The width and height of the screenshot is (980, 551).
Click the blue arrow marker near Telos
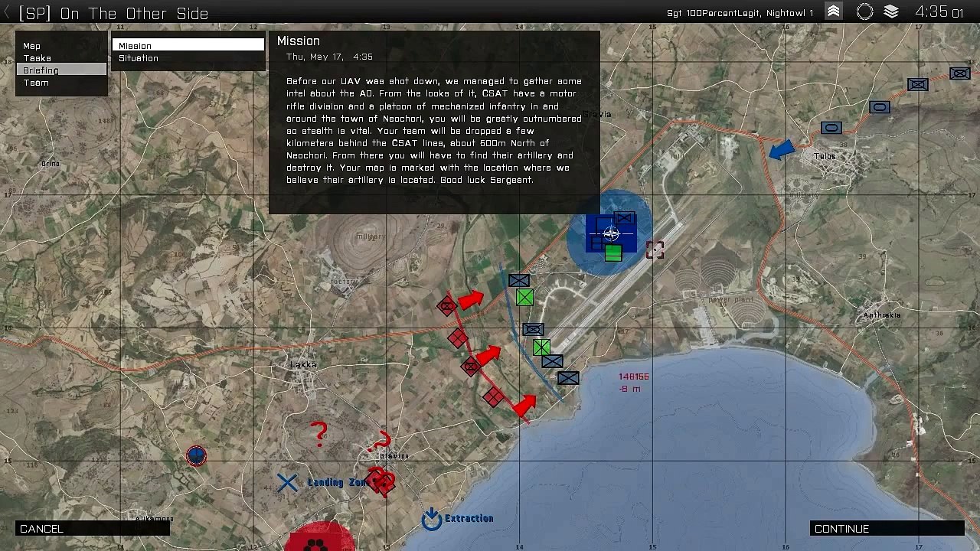(x=781, y=150)
